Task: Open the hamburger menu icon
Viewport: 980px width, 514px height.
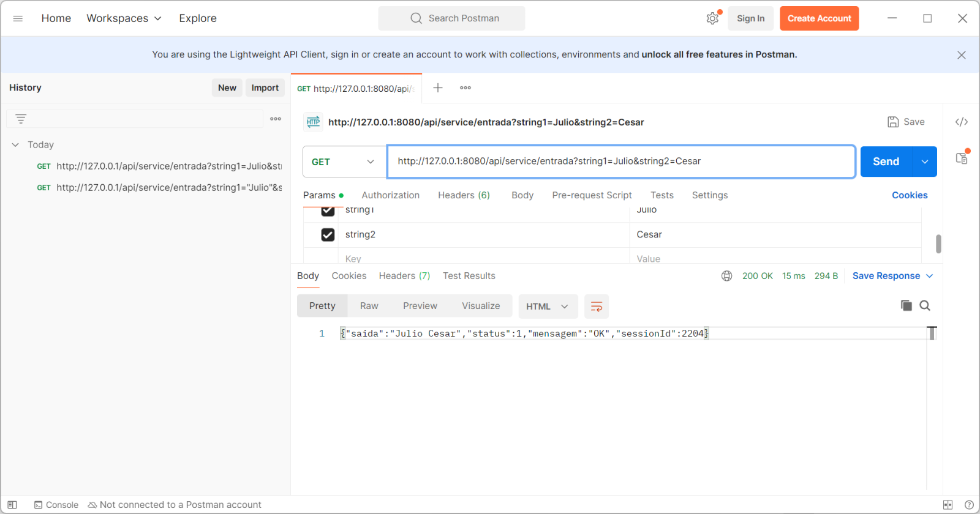Action: [18, 18]
